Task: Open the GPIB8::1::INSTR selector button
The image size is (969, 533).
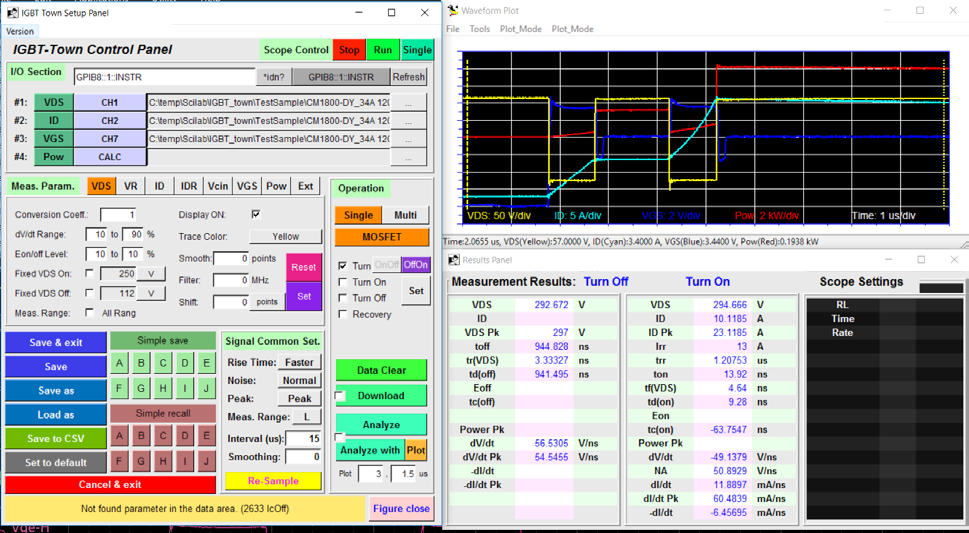Action: 341,77
